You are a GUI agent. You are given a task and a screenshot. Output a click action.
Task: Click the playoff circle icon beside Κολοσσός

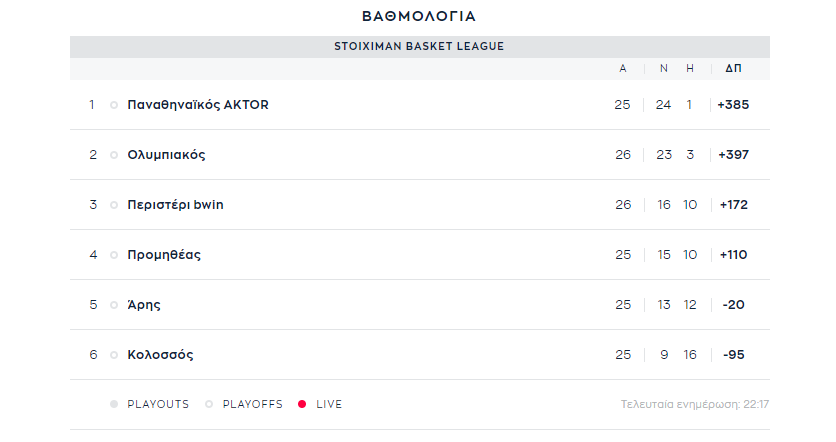click(114, 355)
